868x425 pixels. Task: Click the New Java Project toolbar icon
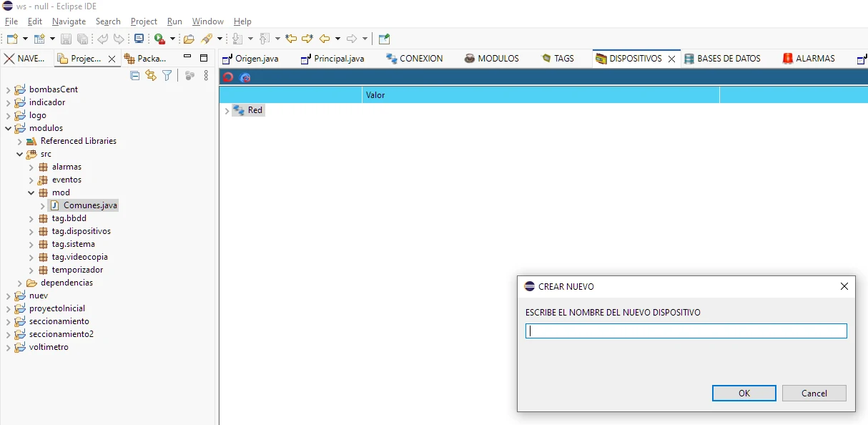(x=39, y=39)
